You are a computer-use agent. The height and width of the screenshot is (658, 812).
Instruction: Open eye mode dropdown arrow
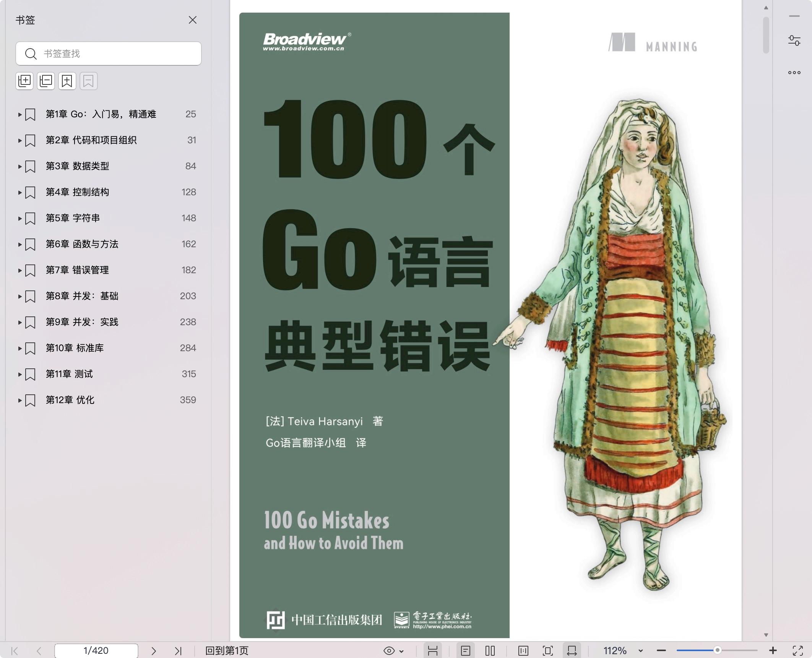click(x=401, y=651)
